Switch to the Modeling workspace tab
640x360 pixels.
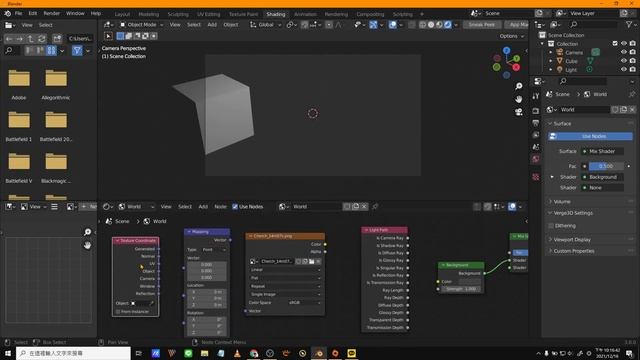tap(149, 14)
